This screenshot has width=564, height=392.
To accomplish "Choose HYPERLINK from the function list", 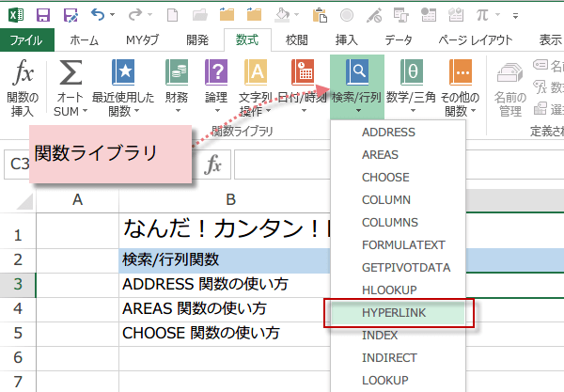I will (393, 313).
